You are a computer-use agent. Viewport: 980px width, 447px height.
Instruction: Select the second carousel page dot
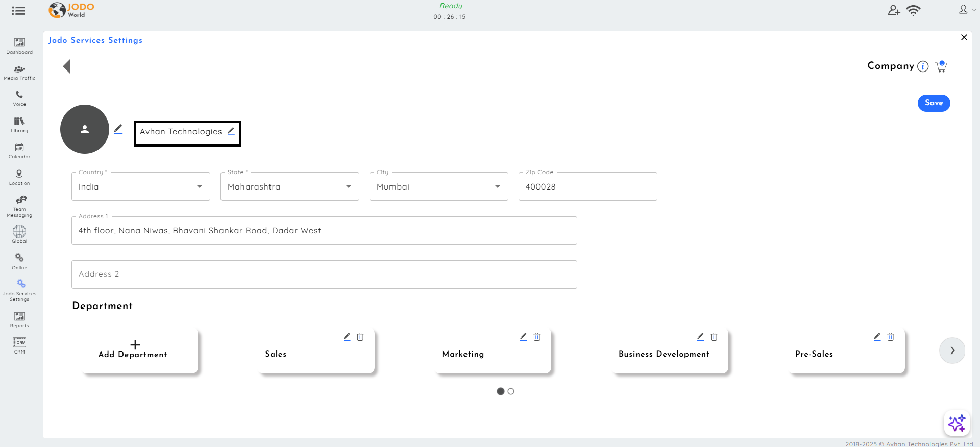pos(511,391)
